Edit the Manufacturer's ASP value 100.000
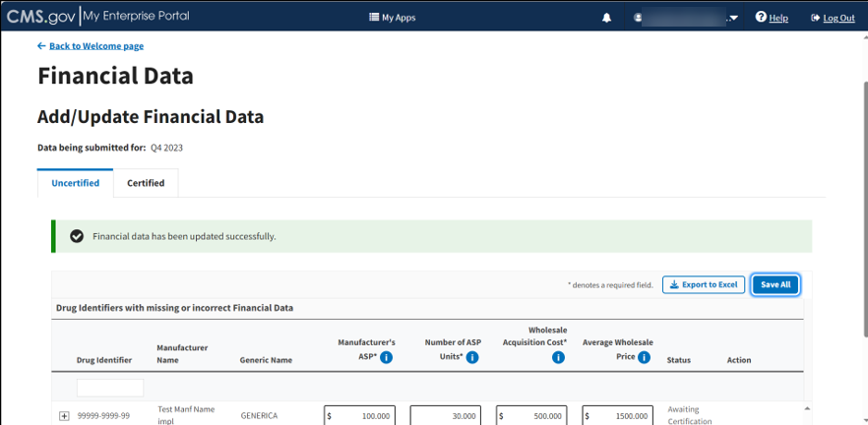This screenshot has width=868, height=425. [359, 416]
